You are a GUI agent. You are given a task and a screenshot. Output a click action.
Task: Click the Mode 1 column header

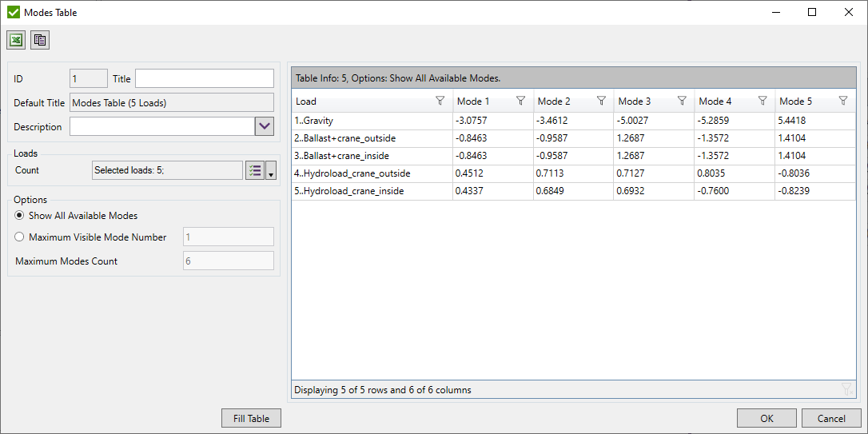pyautogui.click(x=478, y=102)
